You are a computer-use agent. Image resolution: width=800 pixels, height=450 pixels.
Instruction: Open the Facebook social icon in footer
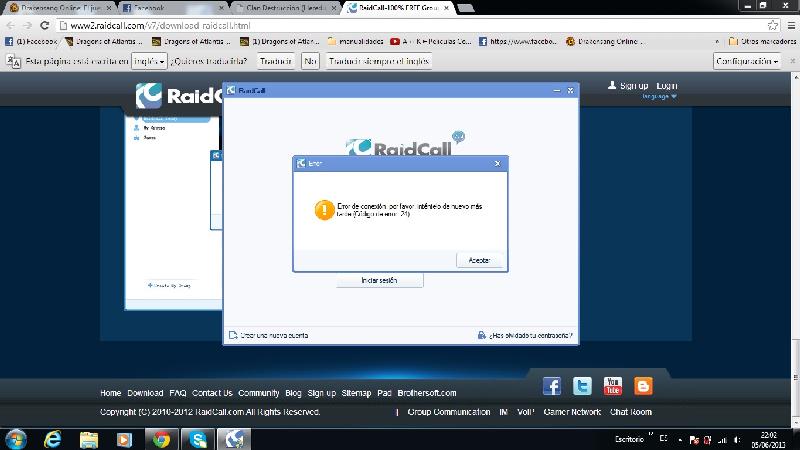(x=552, y=386)
